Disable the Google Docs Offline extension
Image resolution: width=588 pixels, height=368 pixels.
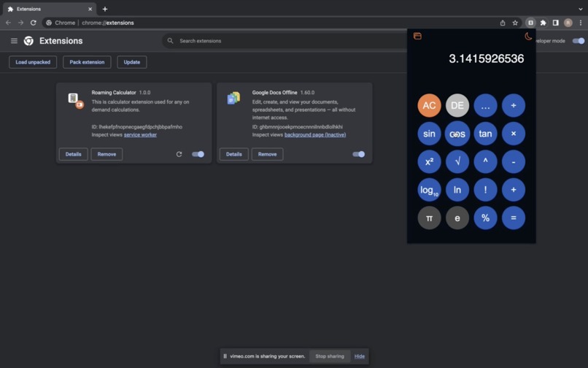[358, 154]
